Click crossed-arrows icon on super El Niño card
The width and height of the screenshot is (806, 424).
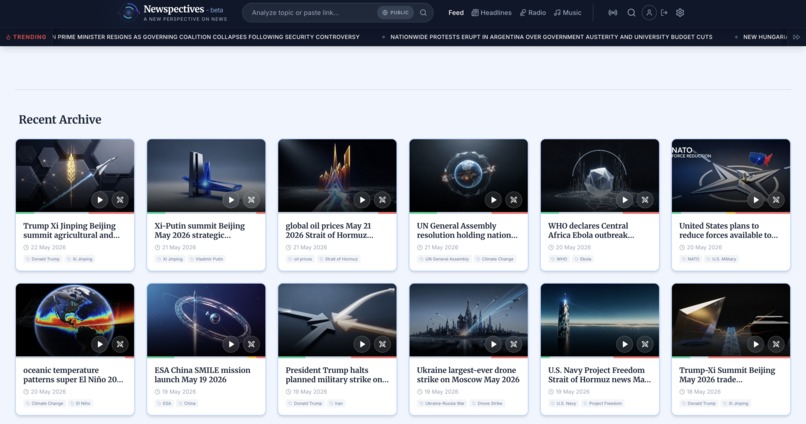coord(120,344)
